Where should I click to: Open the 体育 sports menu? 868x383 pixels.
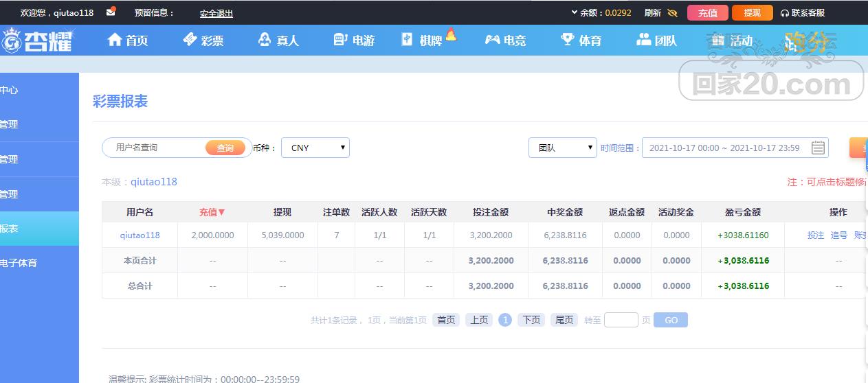click(x=581, y=40)
